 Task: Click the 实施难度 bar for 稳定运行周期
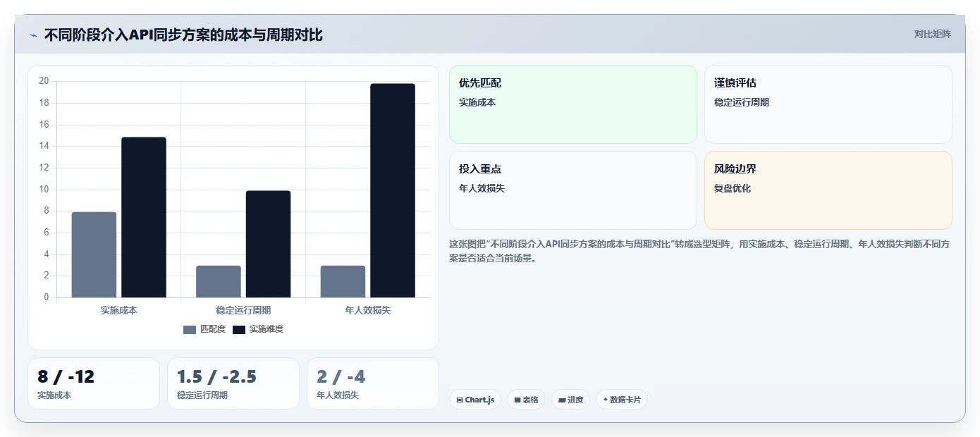click(268, 244)
